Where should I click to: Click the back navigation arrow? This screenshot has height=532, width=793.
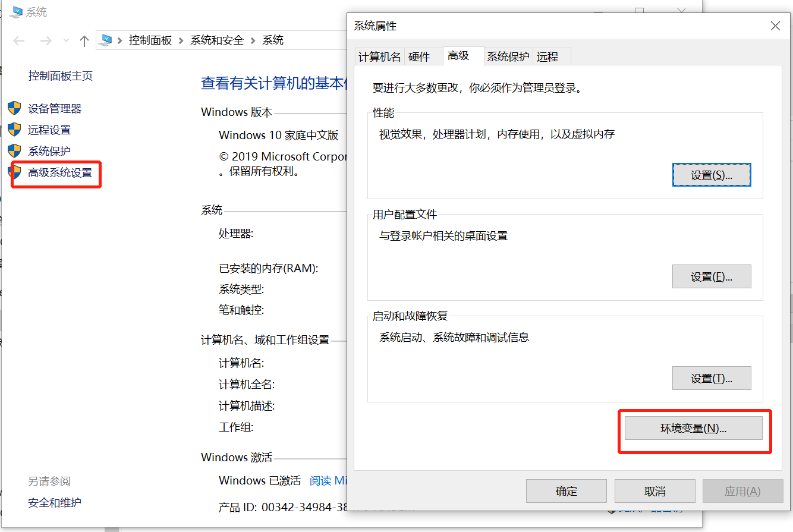[x=19, y=40]
